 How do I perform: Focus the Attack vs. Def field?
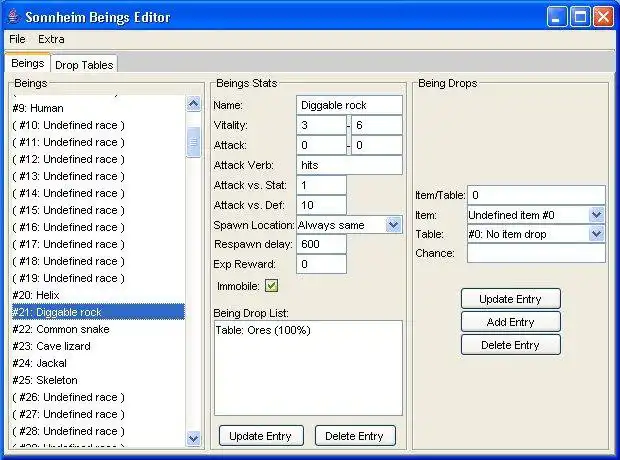(x=321, y=205)
